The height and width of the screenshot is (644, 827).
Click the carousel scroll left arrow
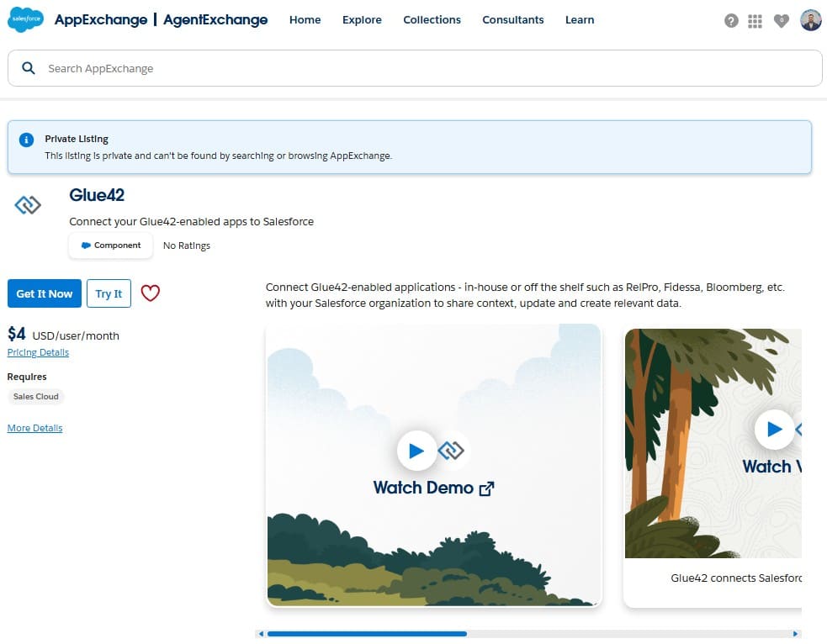tap(261, 634)
